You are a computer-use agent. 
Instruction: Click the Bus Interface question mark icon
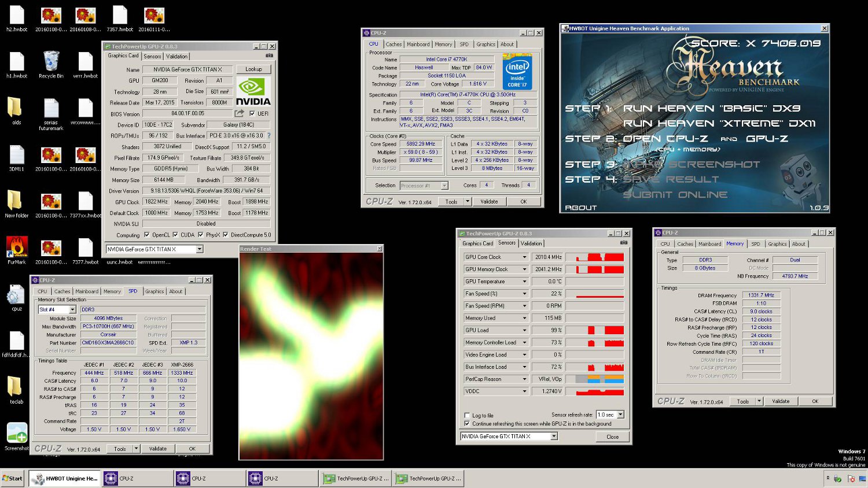pos(269,135)
